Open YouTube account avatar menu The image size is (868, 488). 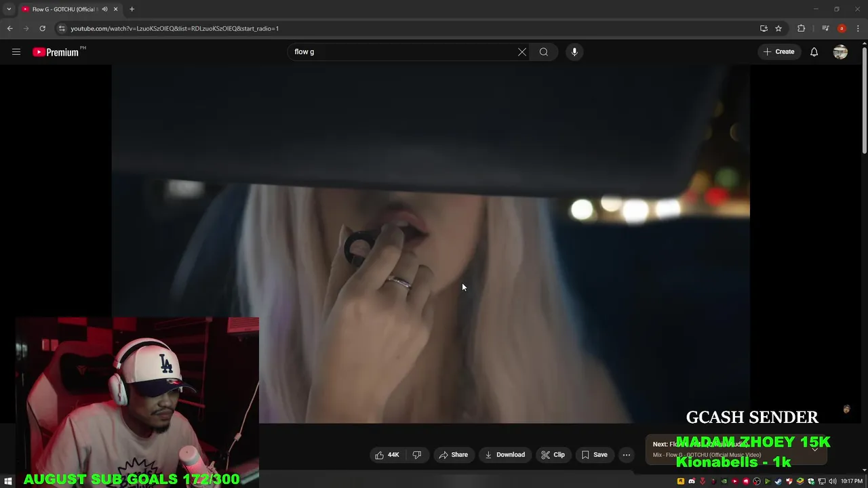tap(840, 52)
